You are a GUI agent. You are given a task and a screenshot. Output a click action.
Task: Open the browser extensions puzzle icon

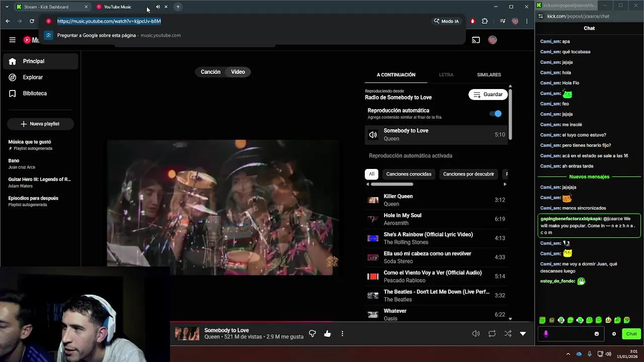485,21
